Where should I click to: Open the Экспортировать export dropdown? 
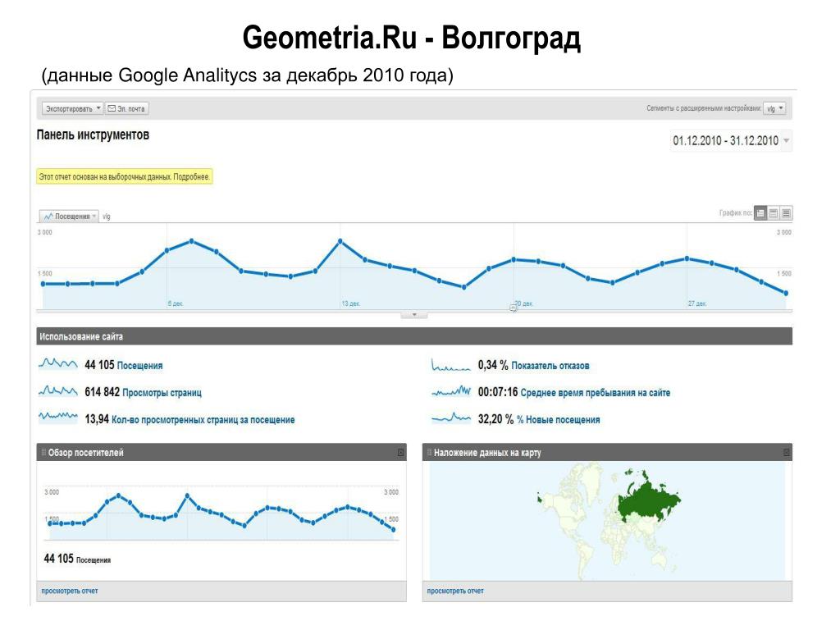pos(72,109)
